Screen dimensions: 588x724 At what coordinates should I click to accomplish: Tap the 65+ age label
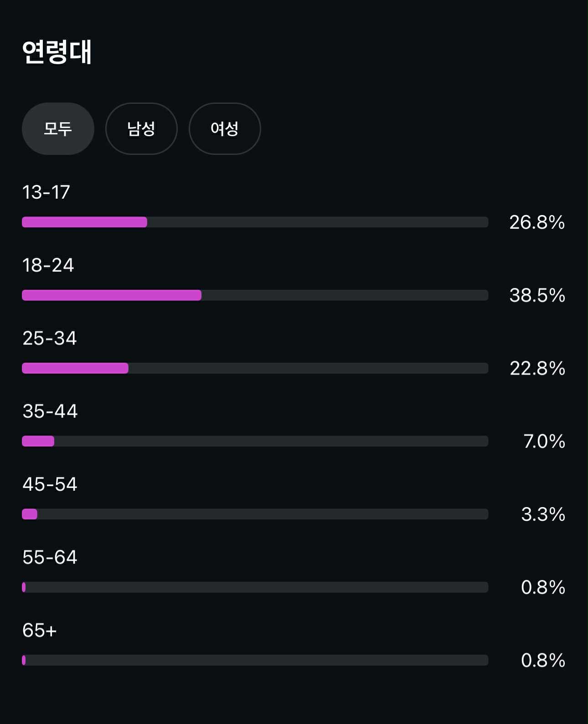(x=39, y=630)
